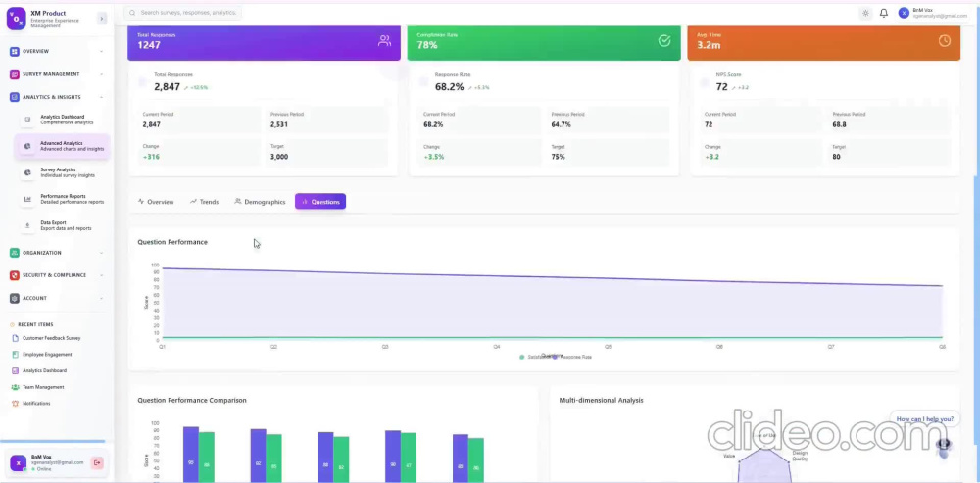The height and width of the screenshot is (483, 980).
Task: Click the Organization section icon
Action: (x=15, y=253)
